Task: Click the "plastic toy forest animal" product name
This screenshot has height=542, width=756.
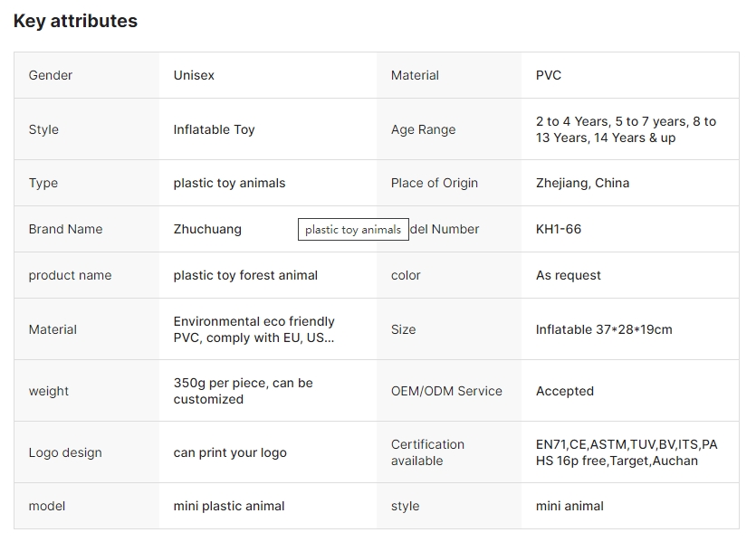Action: pyautogui.click(x=245, y=275)
